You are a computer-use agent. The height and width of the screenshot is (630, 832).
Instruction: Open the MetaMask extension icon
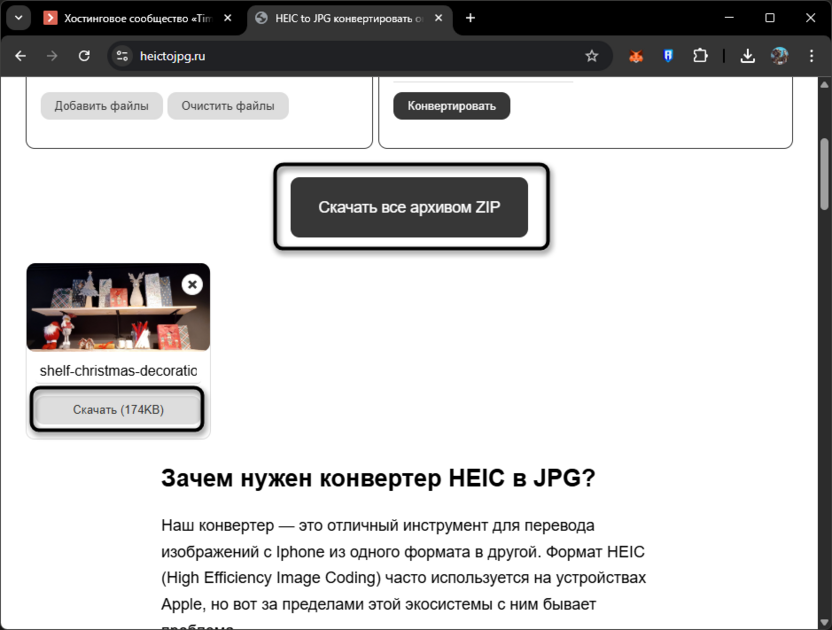click(x=636, y=56)
